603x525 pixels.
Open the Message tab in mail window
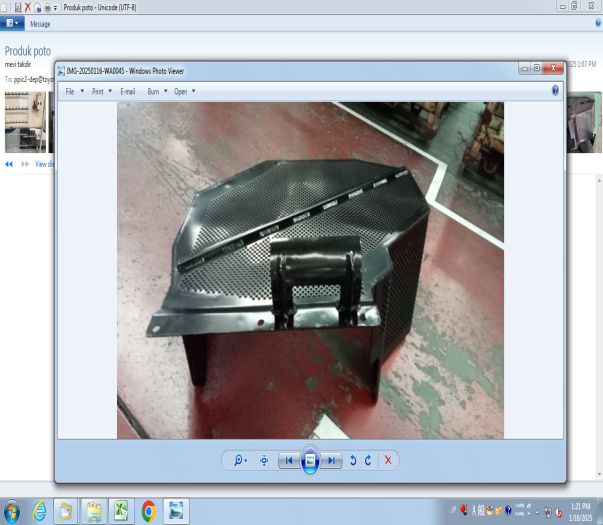(40, 24)
